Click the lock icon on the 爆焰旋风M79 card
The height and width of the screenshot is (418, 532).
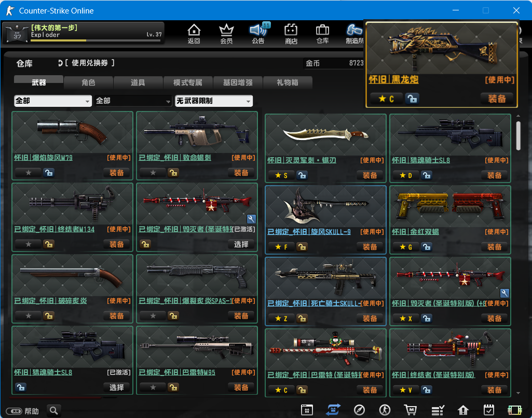coord(49,173)
